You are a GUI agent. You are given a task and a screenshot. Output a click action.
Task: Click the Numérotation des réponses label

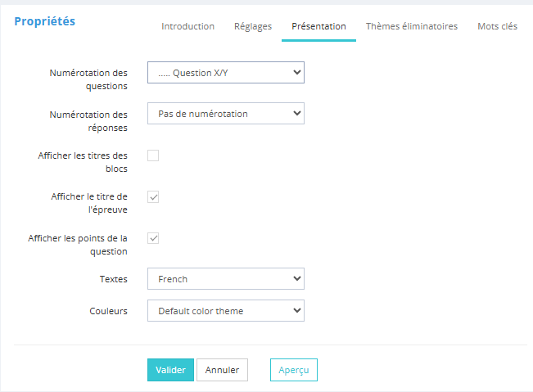[x=89, y=121]
